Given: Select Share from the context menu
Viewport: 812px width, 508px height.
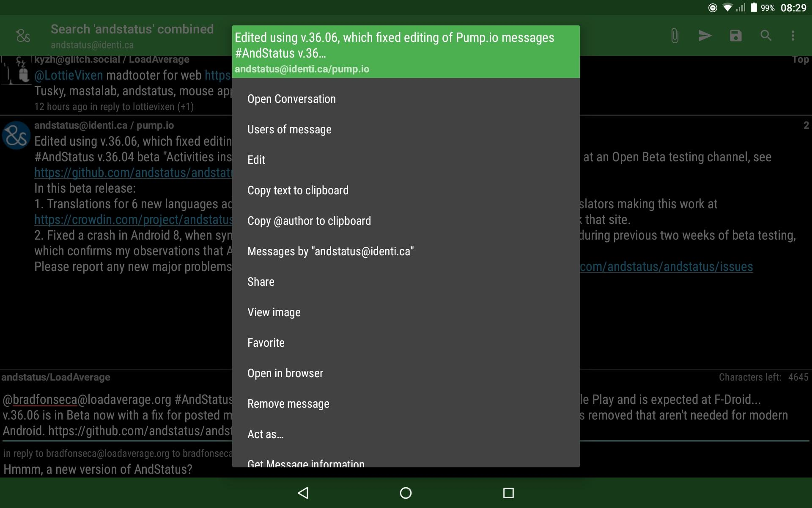Looking at the screenshot, I should [406, 282].
